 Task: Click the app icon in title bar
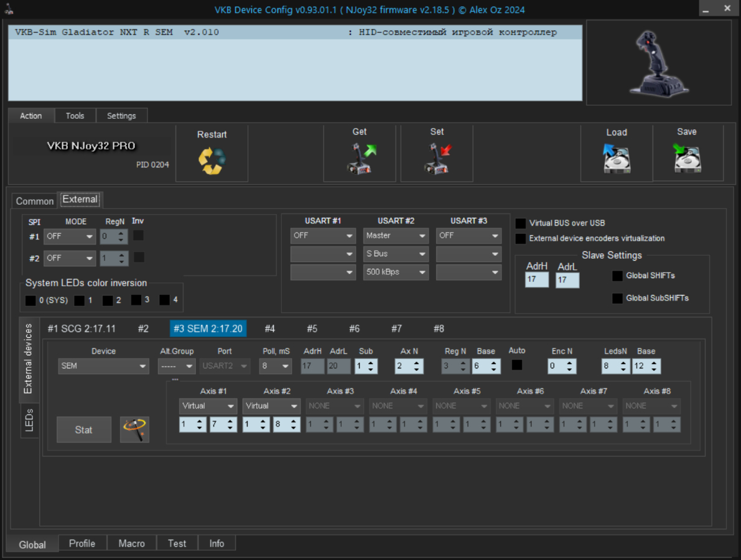9,9
